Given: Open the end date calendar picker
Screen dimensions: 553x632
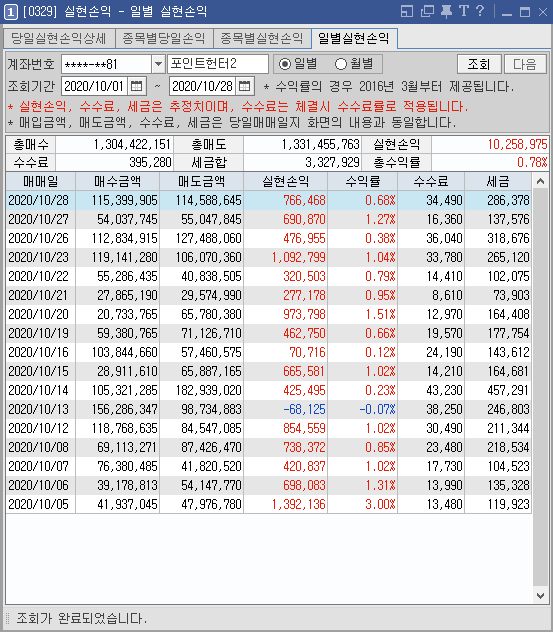Looking at the screenshot, I should tap(245, 86).
